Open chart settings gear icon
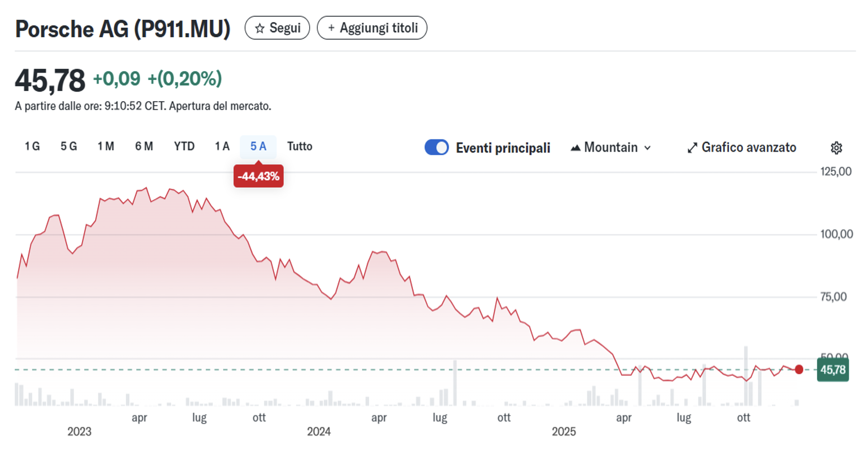The height and width of the screenshot is (459, 868). (x=836, y=148)
